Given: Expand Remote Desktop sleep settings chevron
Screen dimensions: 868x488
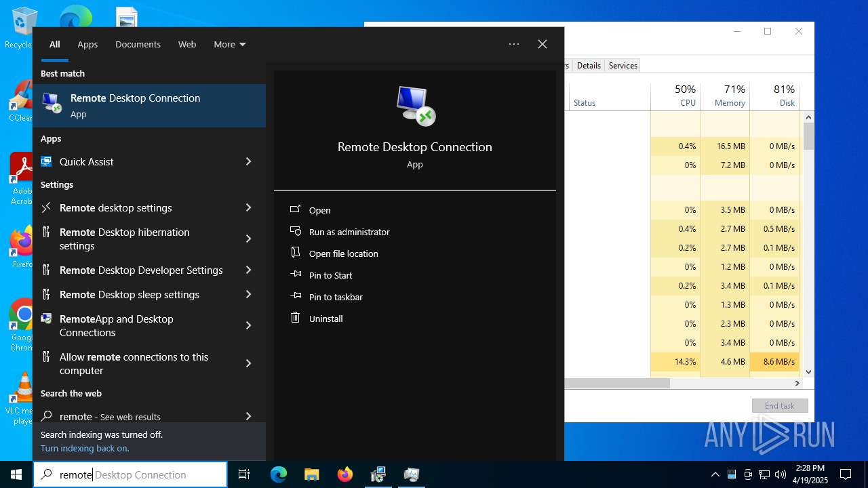Looking at the screenshot, I should [x=248, y=294].
